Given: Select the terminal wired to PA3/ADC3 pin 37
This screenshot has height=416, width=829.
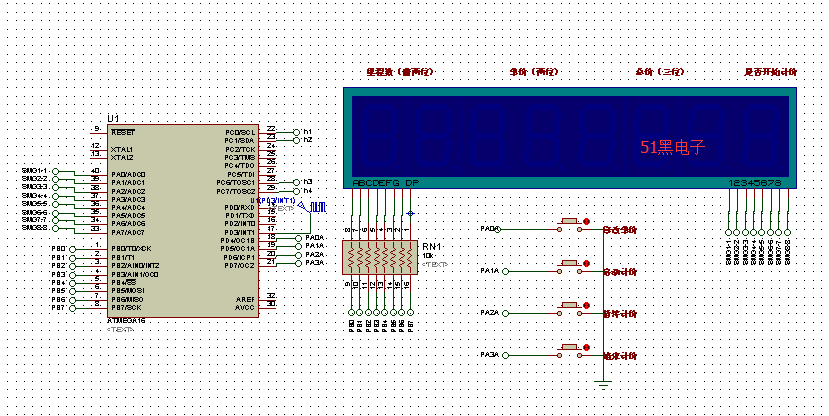Looking at the screenshot, I should [56, 196].
